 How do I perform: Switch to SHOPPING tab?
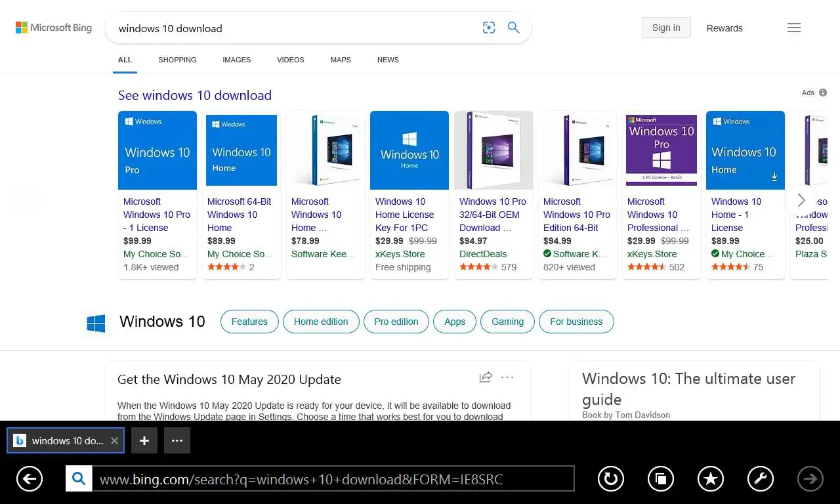[x=177, y=60]
